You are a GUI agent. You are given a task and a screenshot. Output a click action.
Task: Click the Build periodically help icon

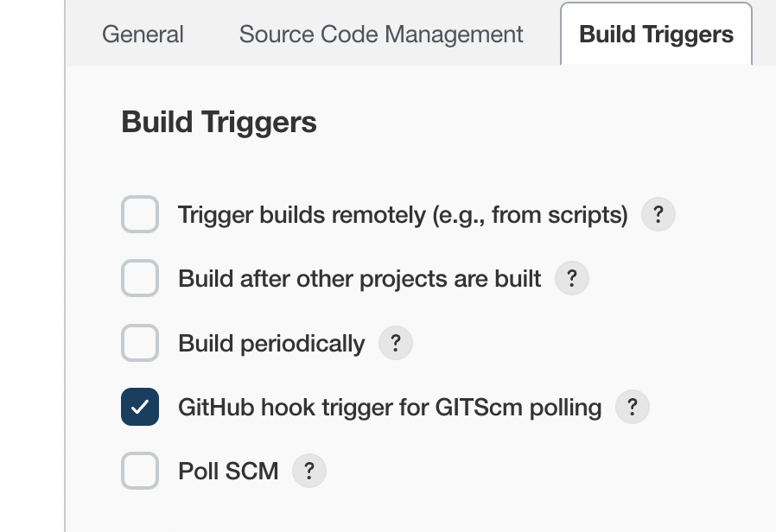click(x=395, y=344)
